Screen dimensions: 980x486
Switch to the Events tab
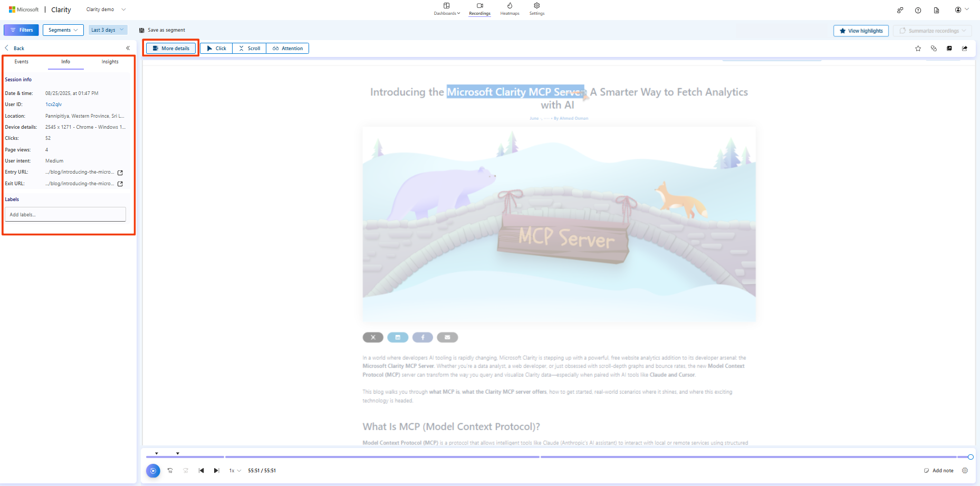(22, 62)
